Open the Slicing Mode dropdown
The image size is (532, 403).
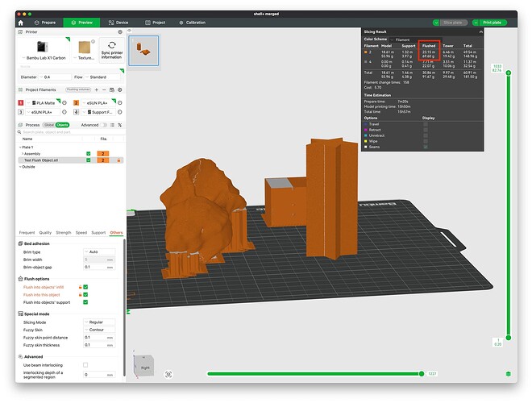[99, 322]
